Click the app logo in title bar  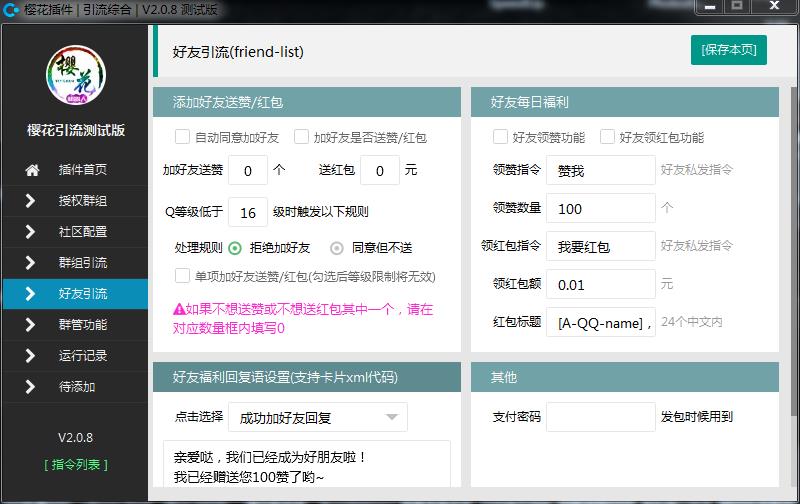11,10
